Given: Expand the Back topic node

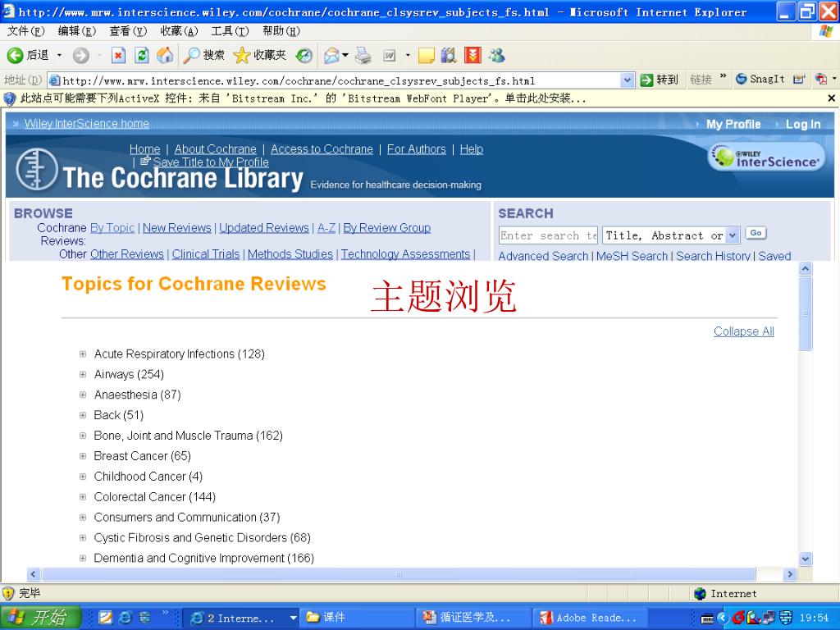Looking at the screenshot, I should point(83,414).
